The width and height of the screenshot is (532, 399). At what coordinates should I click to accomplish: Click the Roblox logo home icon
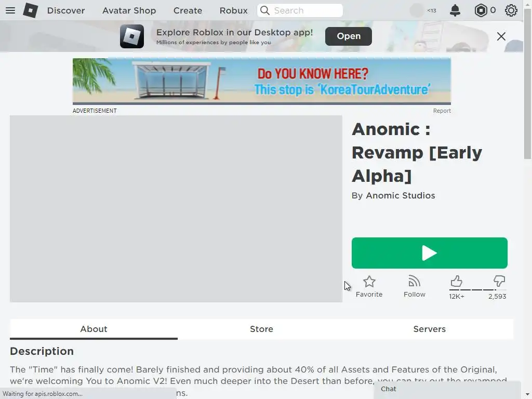31,10
